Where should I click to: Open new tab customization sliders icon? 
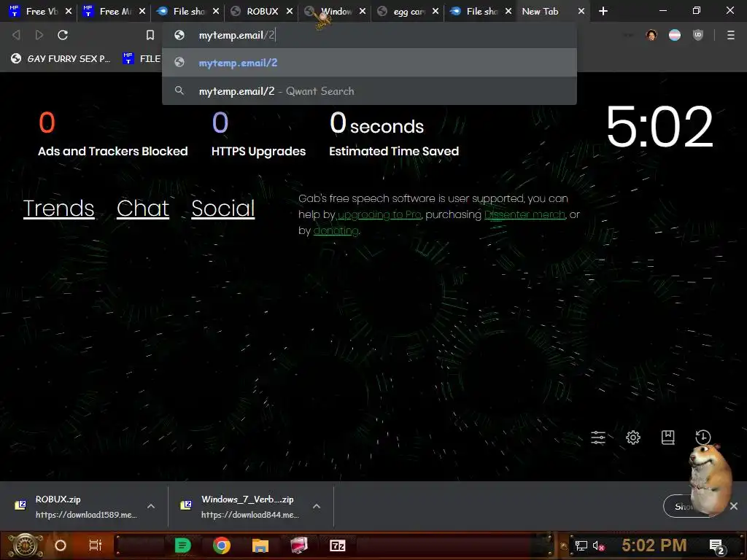pos(598,437)
